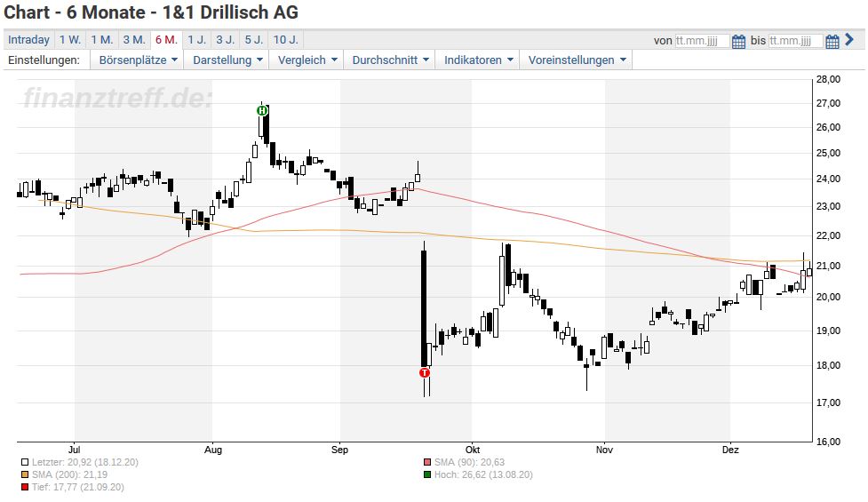Click the 16,00 price axis label
The image size is (868, 502).
click(x=828, y=442)
